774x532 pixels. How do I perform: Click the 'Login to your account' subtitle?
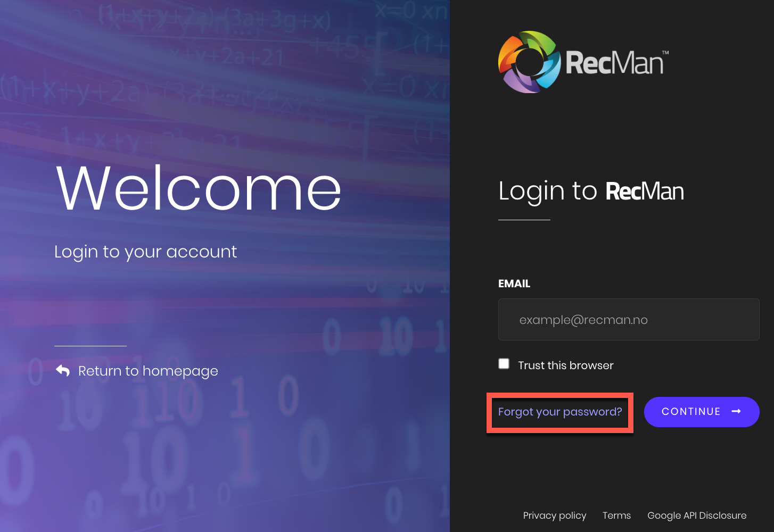[x=145, y=252]
